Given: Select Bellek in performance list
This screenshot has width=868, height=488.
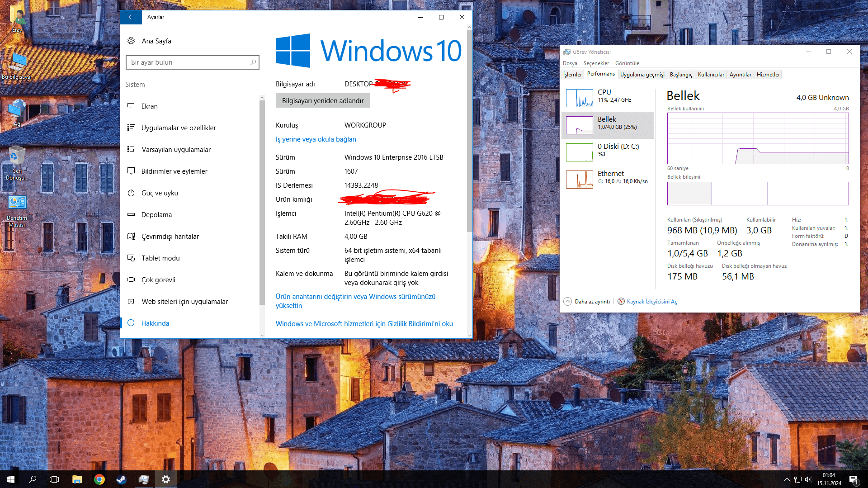Looking at the screenshot, I should tap(608, 125).
